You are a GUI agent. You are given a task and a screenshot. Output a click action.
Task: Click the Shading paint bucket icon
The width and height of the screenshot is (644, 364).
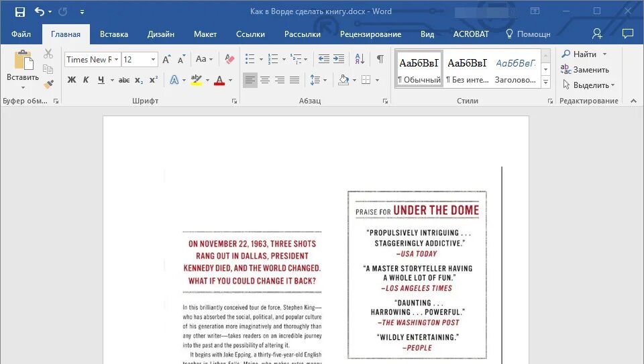pos(343,80)
